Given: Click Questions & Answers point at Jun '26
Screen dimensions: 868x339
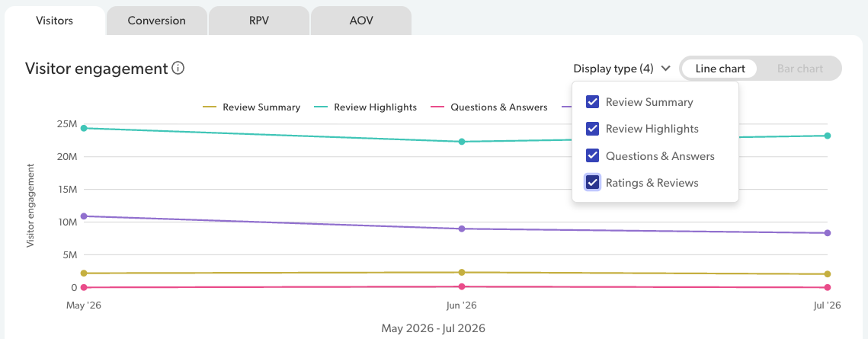Looking at the screenshot, I should click(462, 286).
